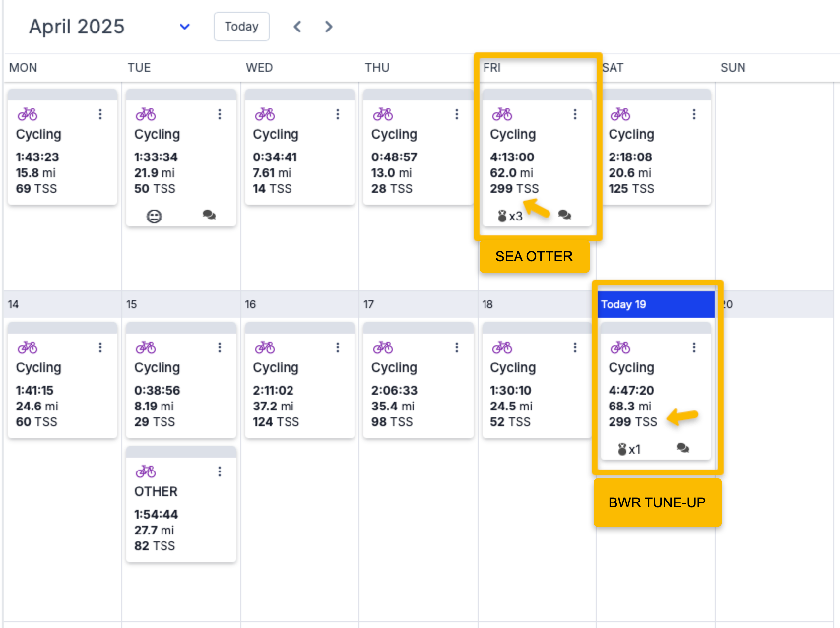Go to the next month arrow
The height and width of the screenshot is (628, 840).
[x=329, y=27]
